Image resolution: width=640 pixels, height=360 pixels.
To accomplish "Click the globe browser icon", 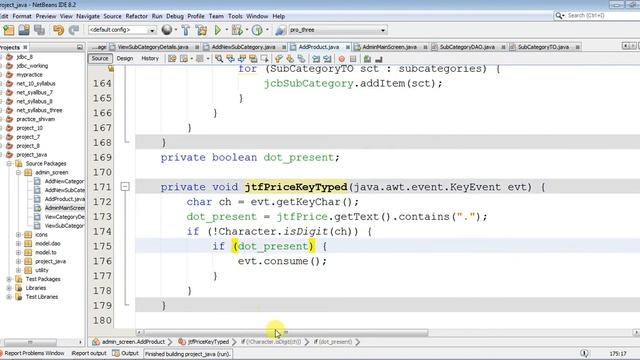I will point(167,30).
